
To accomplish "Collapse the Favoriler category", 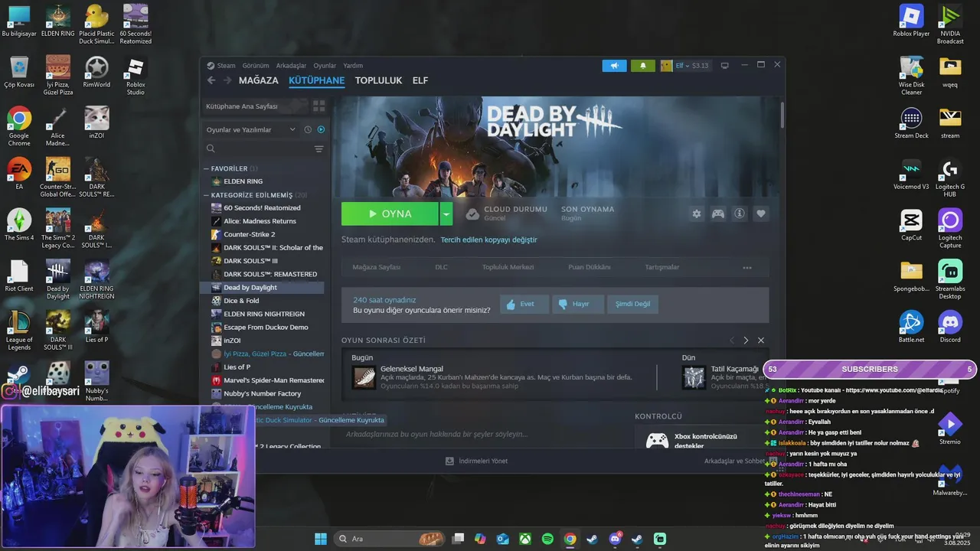I will click(207, 168).
